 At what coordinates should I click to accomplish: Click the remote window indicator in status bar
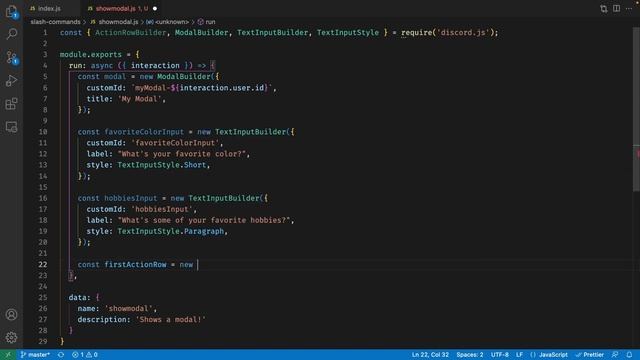(x=8, y=355)
